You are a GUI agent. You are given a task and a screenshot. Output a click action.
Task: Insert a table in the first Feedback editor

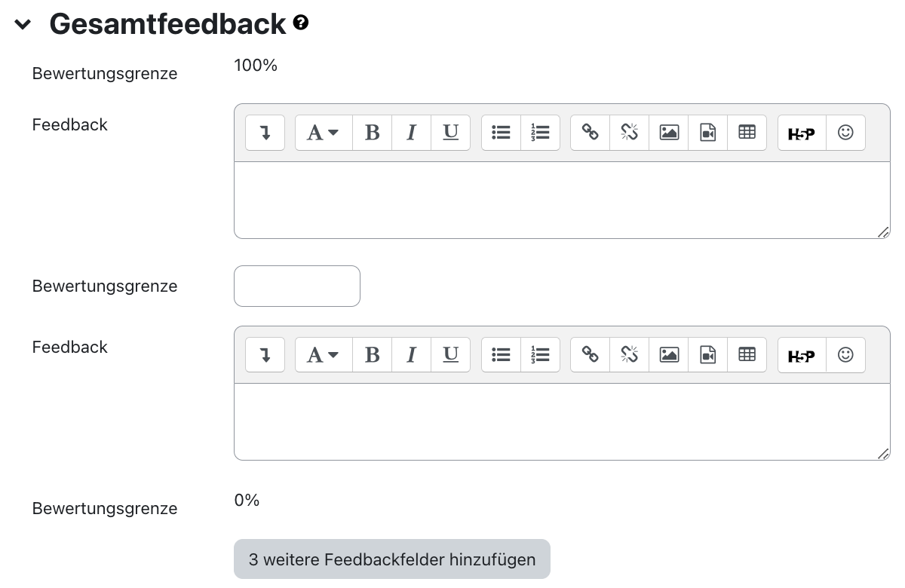[x=747, y=132]
